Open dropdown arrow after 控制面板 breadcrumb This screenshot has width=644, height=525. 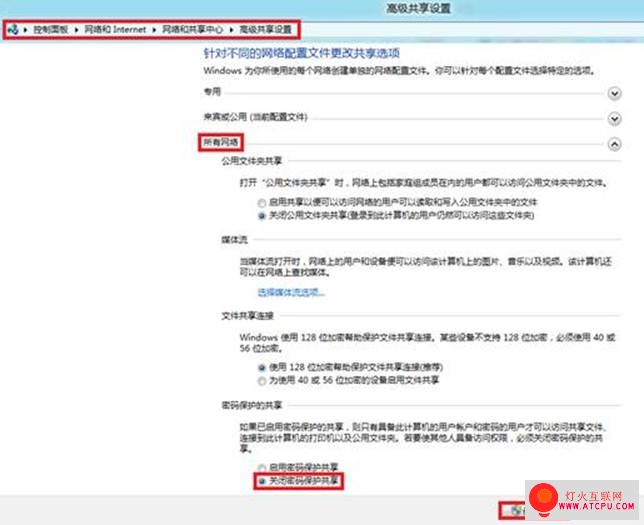[x=76, y=30]
